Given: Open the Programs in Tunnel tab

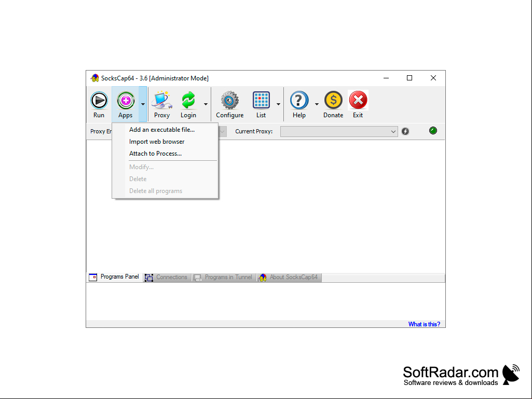Looking at the screenshot, I should coord(223,277).
